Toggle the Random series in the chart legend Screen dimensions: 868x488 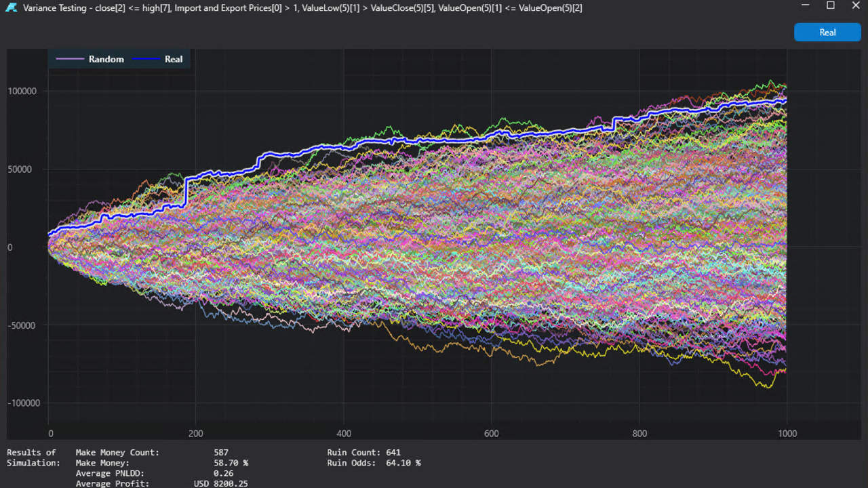click(x=106, y=59)
